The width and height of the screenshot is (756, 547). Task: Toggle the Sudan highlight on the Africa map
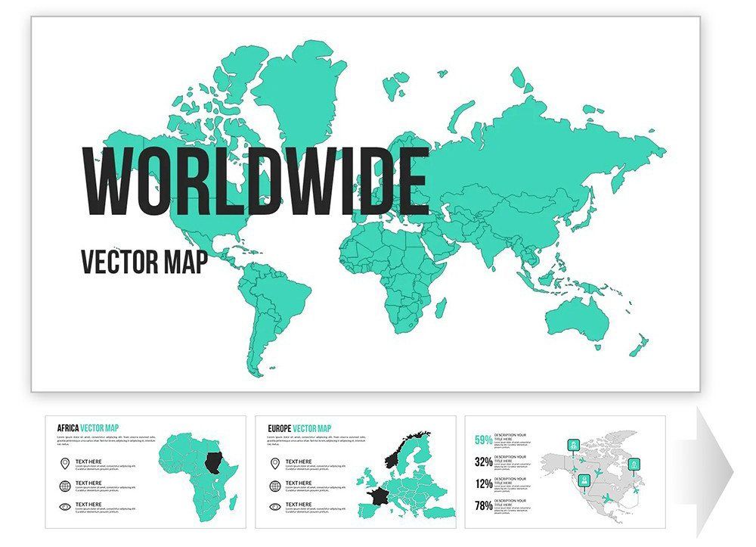point(212,462)
